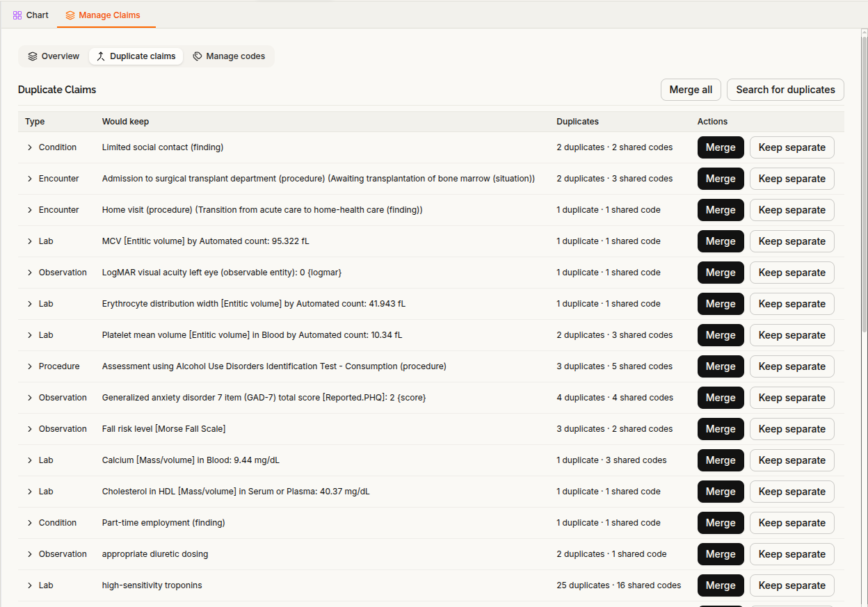This screenshot has width=868, height=607.
Task: Merge the Home visit encounter duplicates
Action: tap(721, 210)
